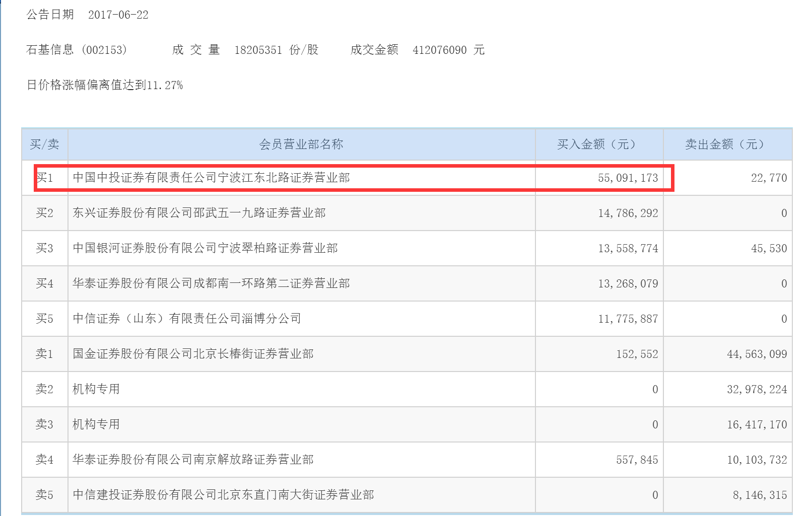Click the 买入金额（元） column header
Image resolution: width=812 pixels, height=516 pixels.
click(599, 144)
